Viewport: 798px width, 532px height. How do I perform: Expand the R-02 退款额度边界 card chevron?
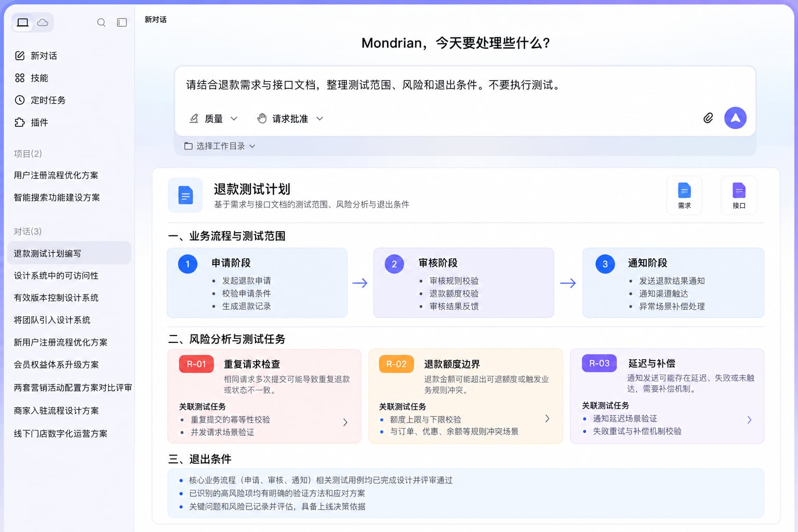tap(547, 419)
